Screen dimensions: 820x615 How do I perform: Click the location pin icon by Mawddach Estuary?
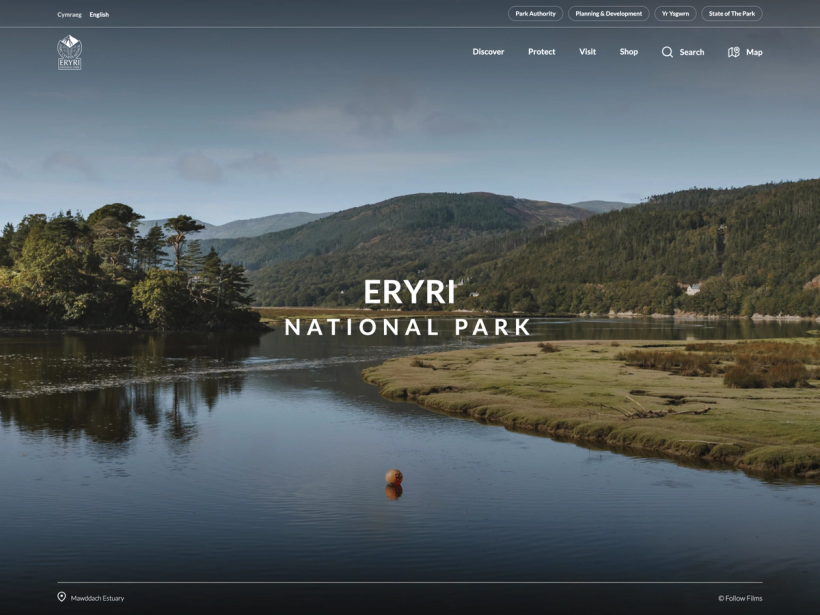point(62,597)
